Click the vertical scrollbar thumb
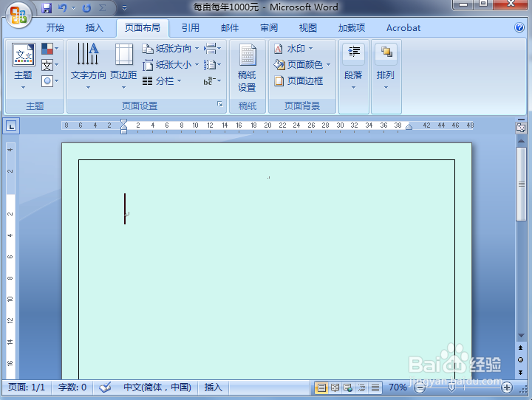The width and height of the screenshot is (532, 400). click(521, 185)
